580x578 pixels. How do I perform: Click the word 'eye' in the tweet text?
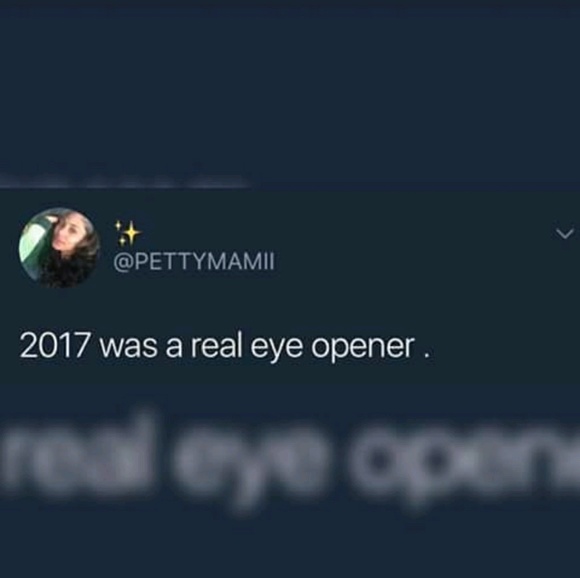pos(275,349)
